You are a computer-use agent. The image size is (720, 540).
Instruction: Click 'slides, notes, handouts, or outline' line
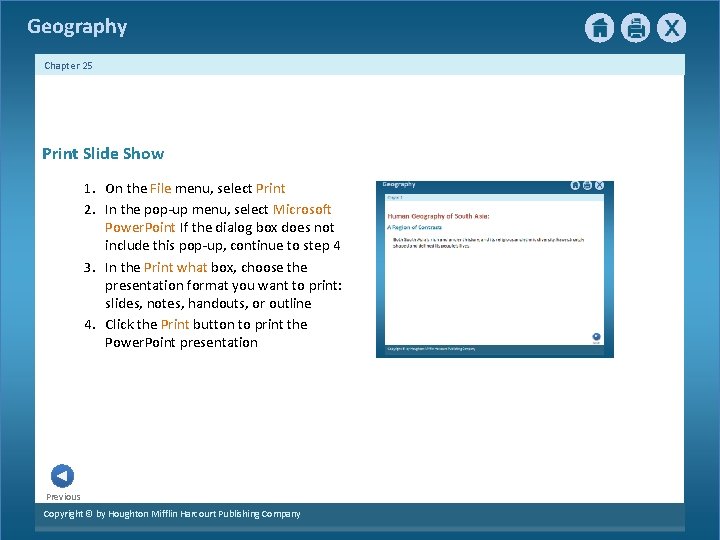(208, 303)
